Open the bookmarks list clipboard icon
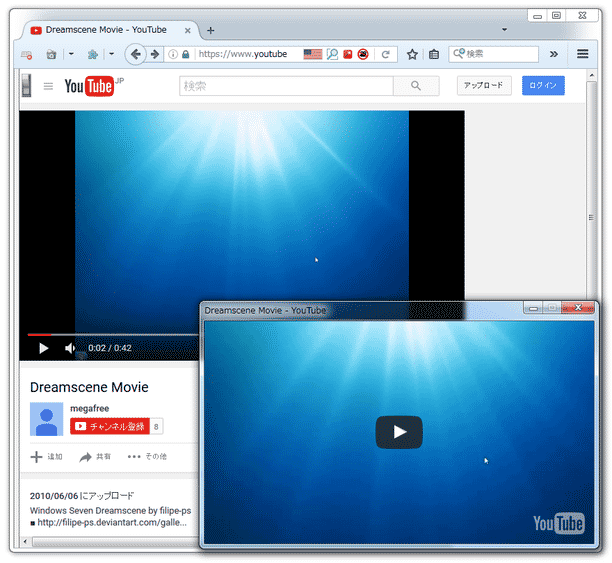This screenshot has height=563, width=612. tap(434, 54)
